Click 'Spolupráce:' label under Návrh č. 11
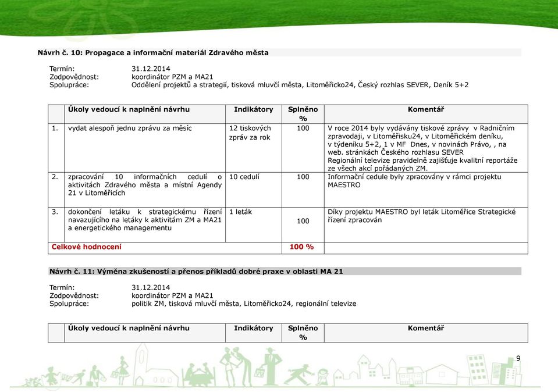The height and width of the screenshot is (392, 558). (69, 304)
